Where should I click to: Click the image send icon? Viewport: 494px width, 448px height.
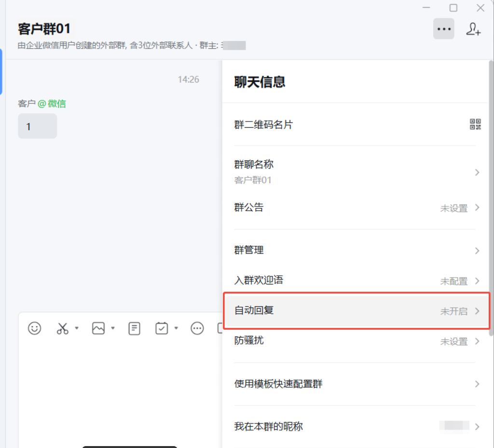coord(98,328)
